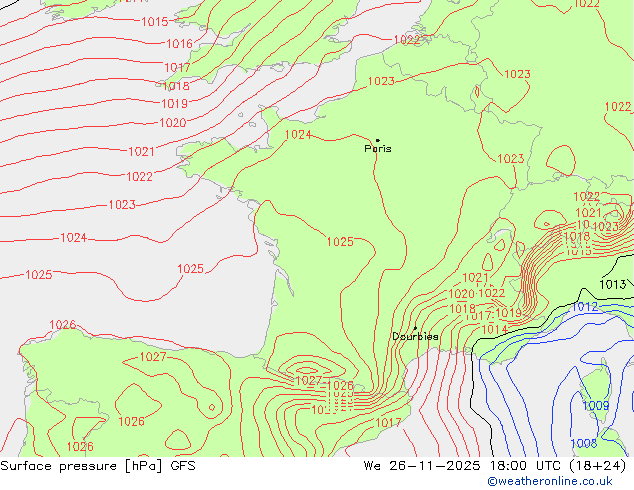The width and height of the screenshot is (634, 490).
Task: Click the 1025 label in central France
Action: coord(340,242)
